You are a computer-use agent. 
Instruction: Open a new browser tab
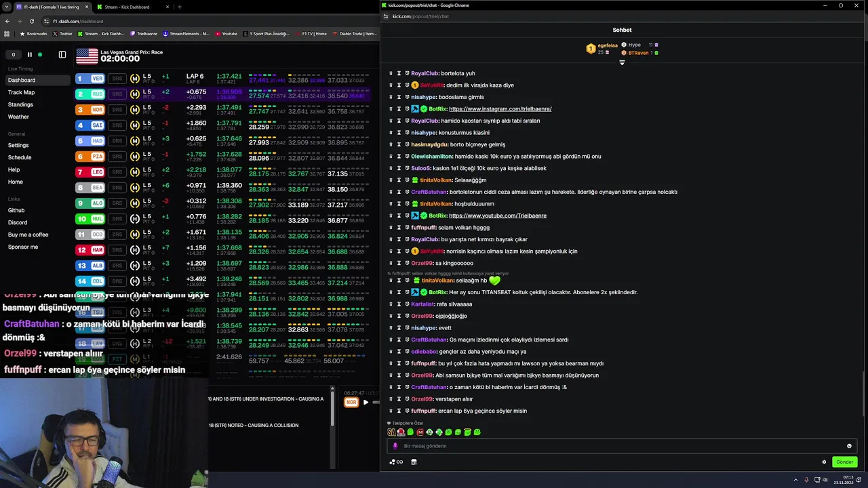coord(179,7)
